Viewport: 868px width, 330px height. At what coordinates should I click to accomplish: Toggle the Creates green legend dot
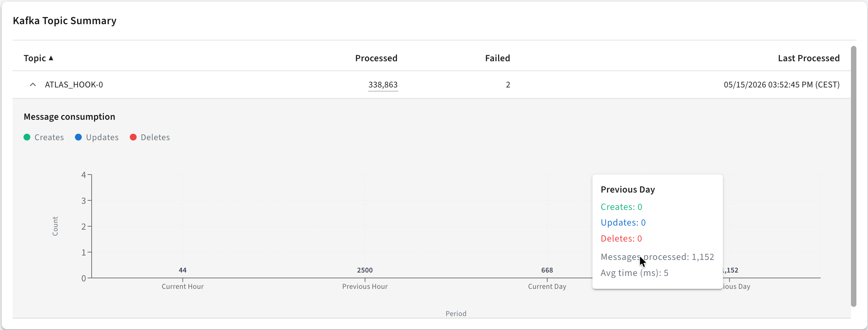pos(27,137)
